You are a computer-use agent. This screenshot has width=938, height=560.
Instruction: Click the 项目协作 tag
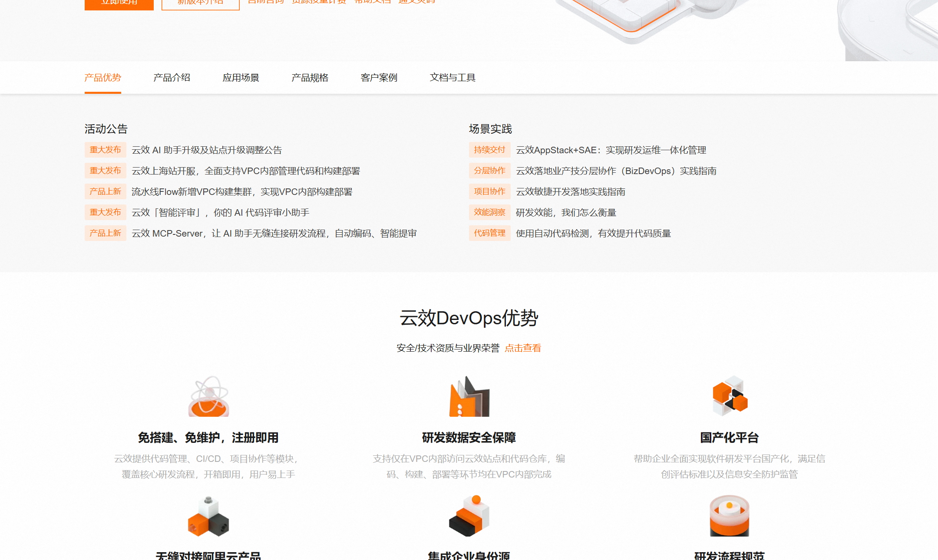pyautogui.click(x=490, y=191)
